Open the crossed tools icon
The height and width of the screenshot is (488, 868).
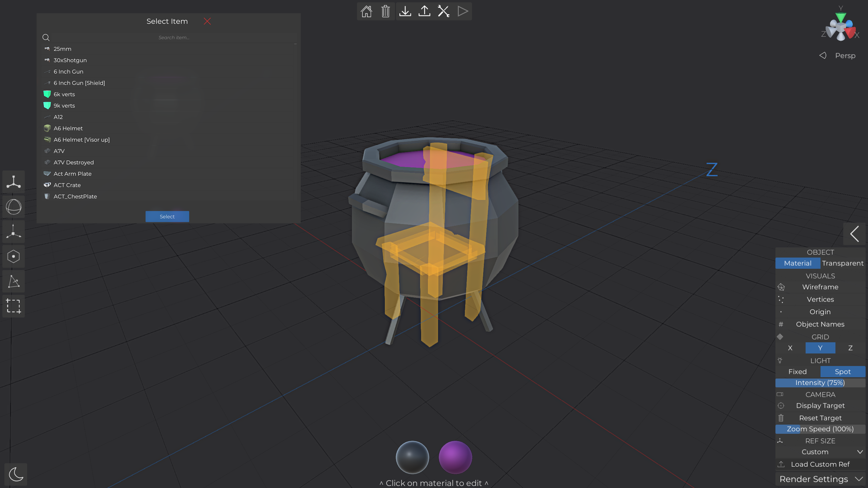443,11
